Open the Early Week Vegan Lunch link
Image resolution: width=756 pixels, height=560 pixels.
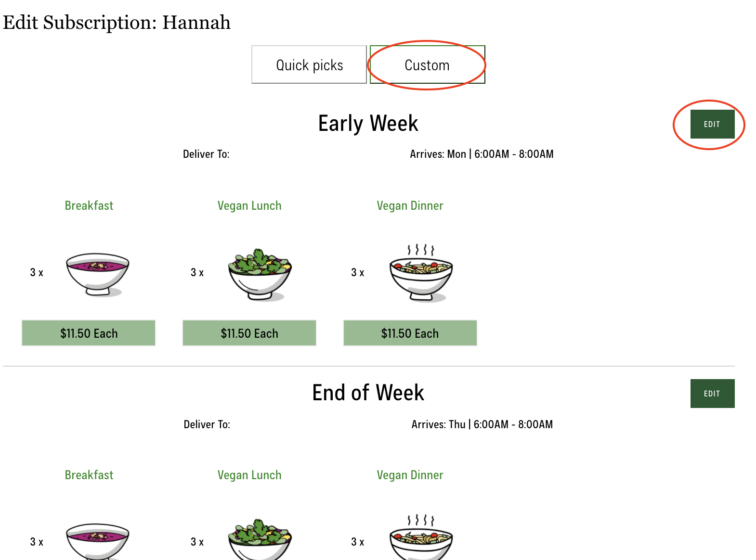[249, 206]
